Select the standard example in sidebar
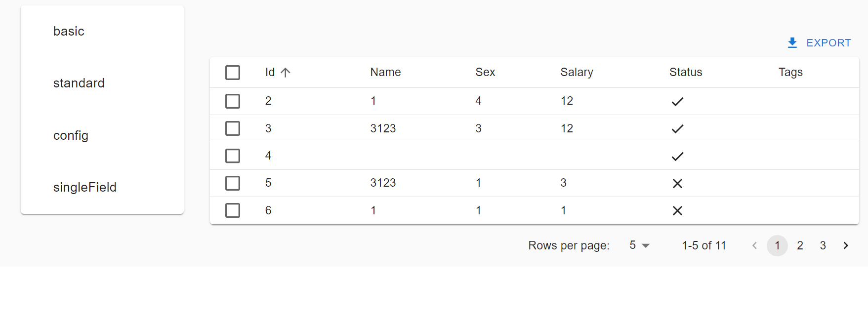 pyautogui.click(x=79, y=83)
